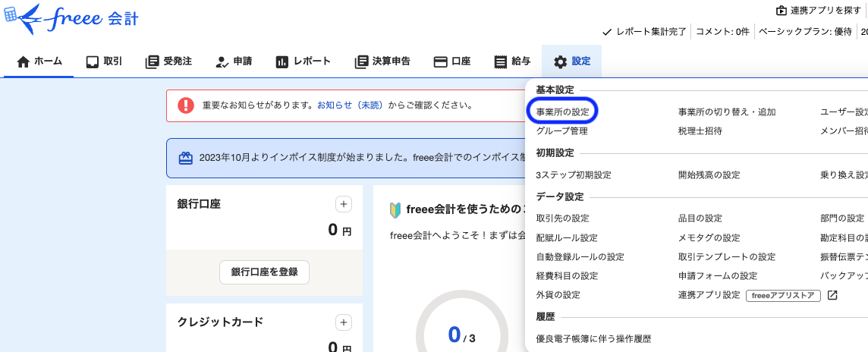The image size is (868, 352).
Task: Click the invoice announcement gift icon
Action: (x=185, y=158)
